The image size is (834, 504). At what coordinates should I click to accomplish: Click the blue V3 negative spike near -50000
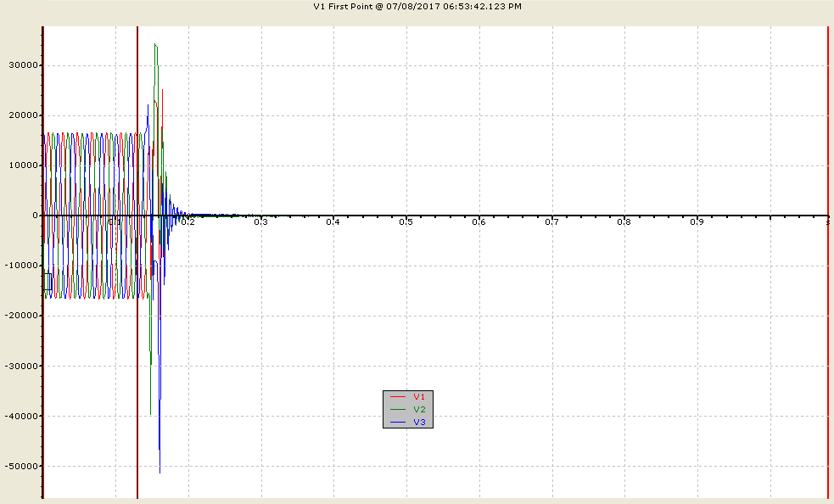point(160,468)
